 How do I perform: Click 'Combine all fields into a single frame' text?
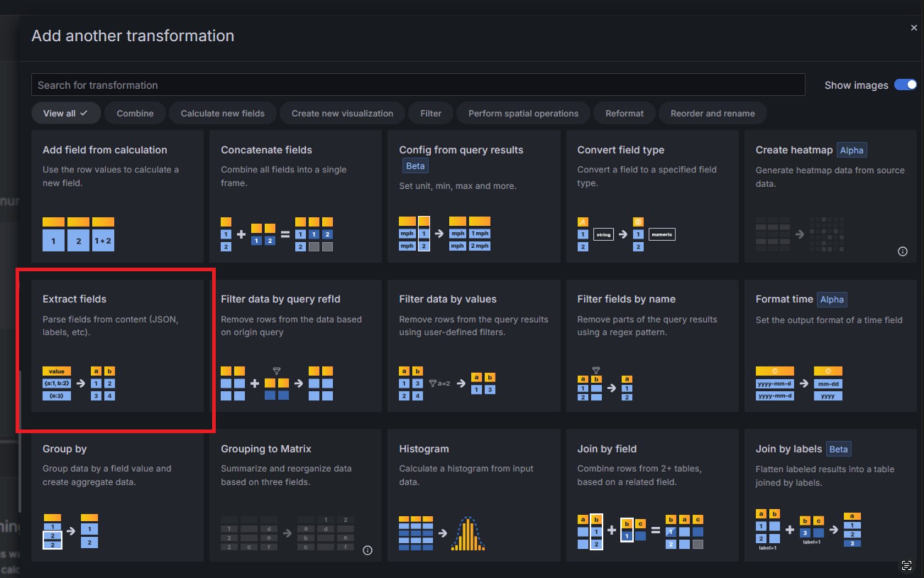(x=284, y=176)
